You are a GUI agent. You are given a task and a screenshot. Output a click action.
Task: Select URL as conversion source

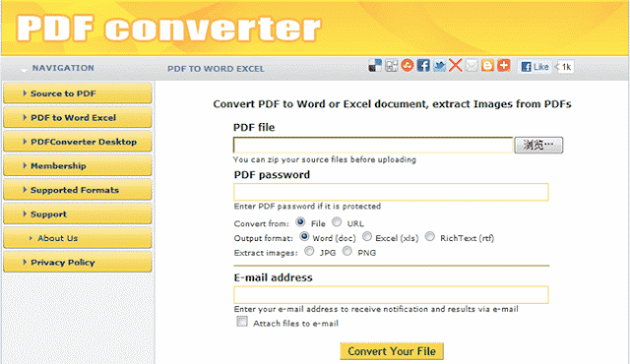point(337,222)
